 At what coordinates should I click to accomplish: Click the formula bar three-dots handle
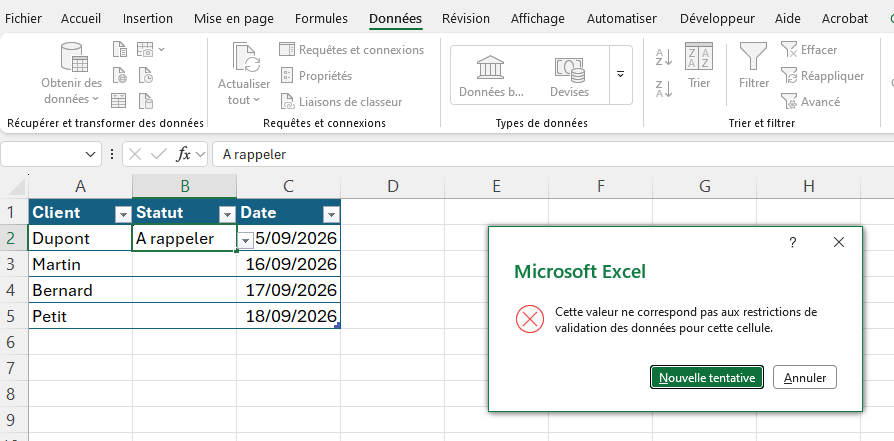tap(112, 154)
